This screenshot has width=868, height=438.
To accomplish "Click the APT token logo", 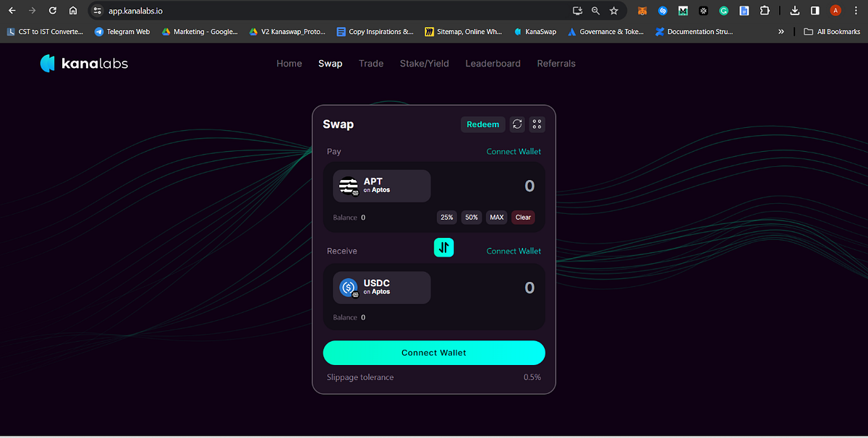I will (x=348, y=186).
